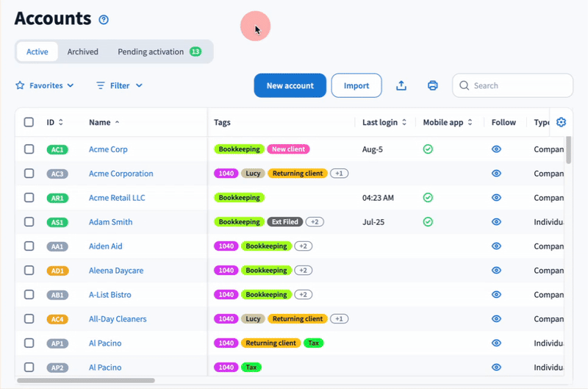Tick the checkbox for Aleena Daycare
This screenshot has width=588, height=389.
(29, 271)
